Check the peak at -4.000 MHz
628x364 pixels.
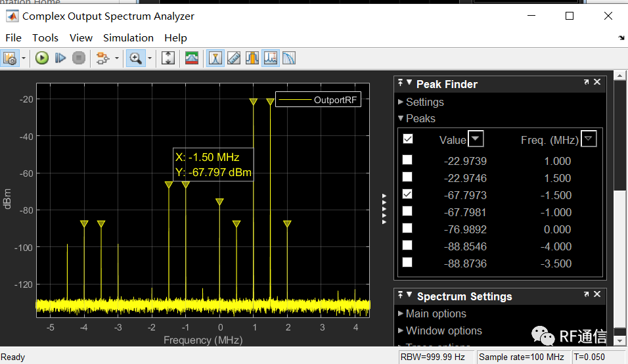(407, 246)
